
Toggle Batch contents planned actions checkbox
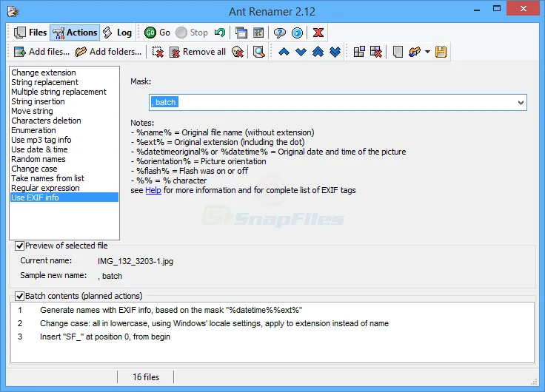click(x=20, y=296)
